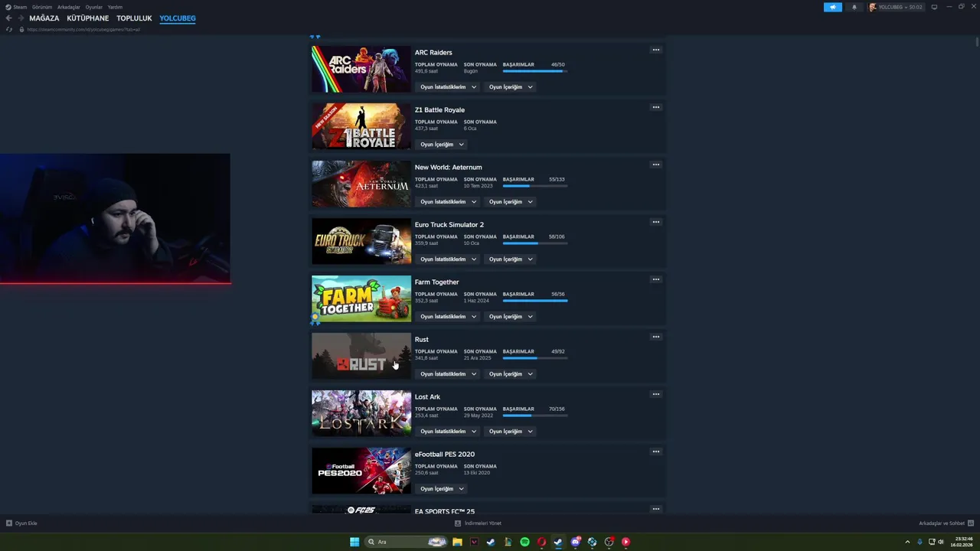Open Spotify from the taskbar
This screenshot has width=980, height=551.
click(524, 542)
